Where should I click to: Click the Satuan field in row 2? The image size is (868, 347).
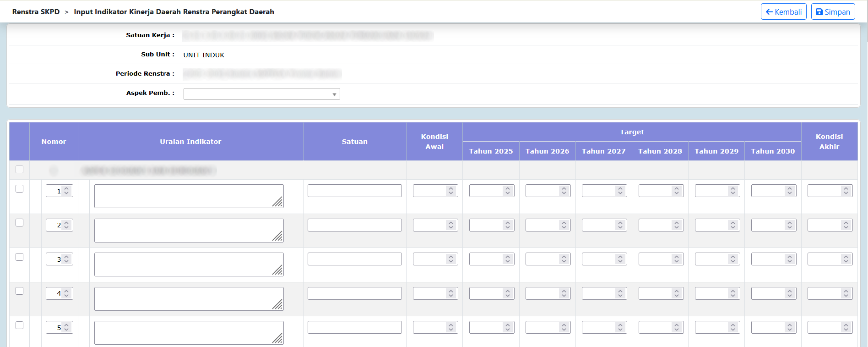(354, 225)
